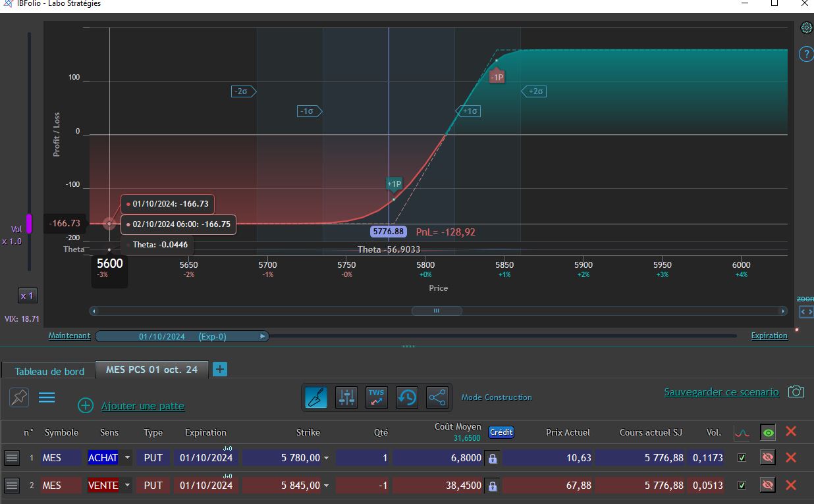Open the hamburger menu beside the pin
This screenshot has width=814, height=504.
[x=47, y=397]
